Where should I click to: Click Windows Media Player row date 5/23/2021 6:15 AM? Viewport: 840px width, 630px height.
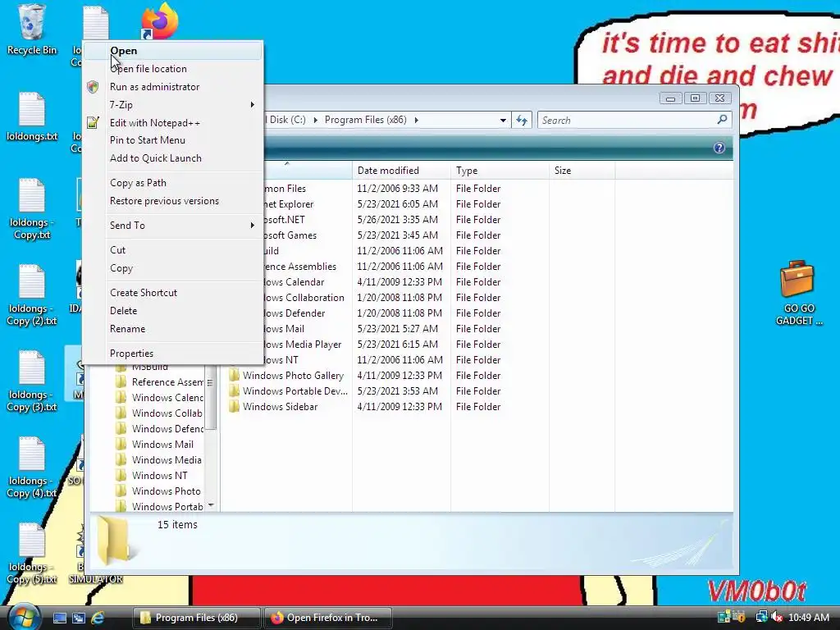pos(398,345)
